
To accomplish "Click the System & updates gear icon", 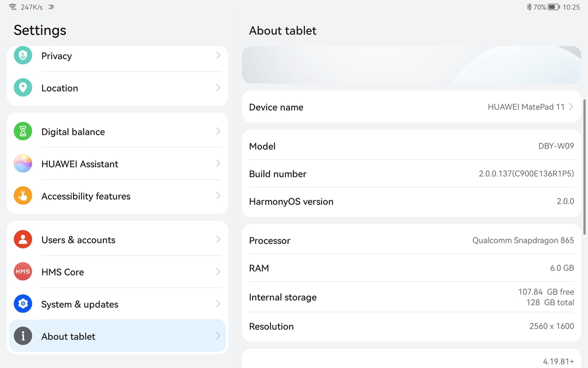I will 23,304.
